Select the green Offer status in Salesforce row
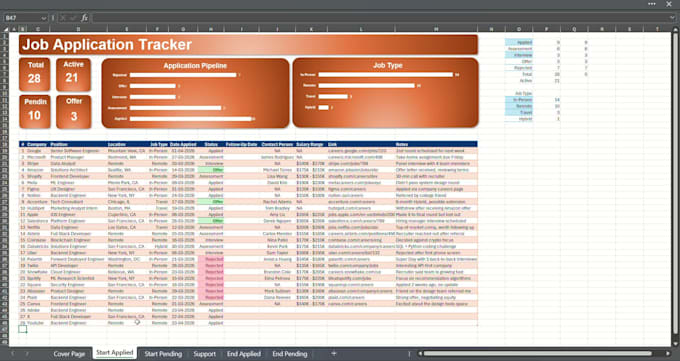This screenshot has height=361, width=680. click(x=211, y=221)
